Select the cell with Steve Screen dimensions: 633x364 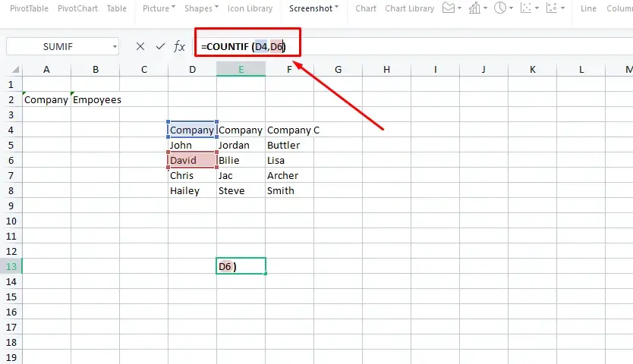pyautogui.click(x=241, y=190)
